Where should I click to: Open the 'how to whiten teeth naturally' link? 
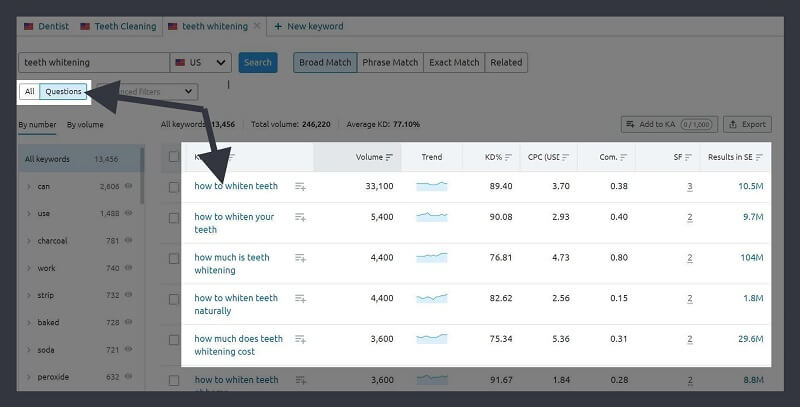point(236,304)
